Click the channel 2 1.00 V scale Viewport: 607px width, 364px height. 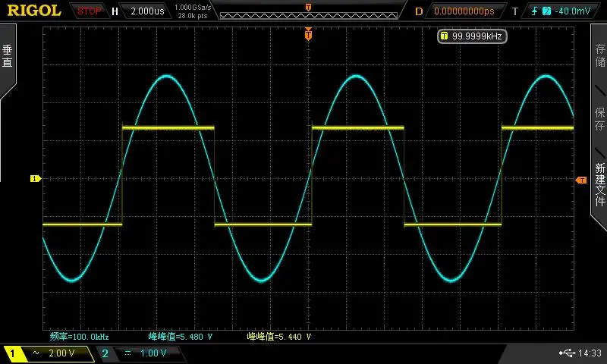(x=153, y=353)
